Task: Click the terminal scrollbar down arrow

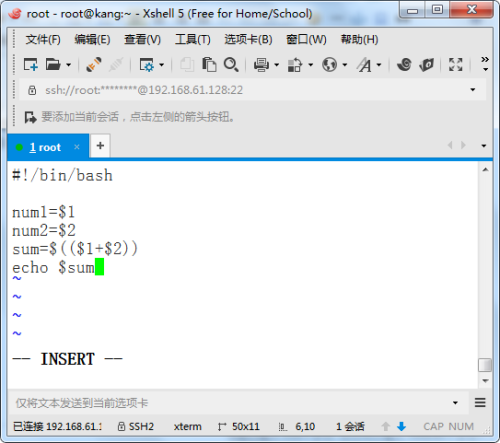Action: coord(485,381)
